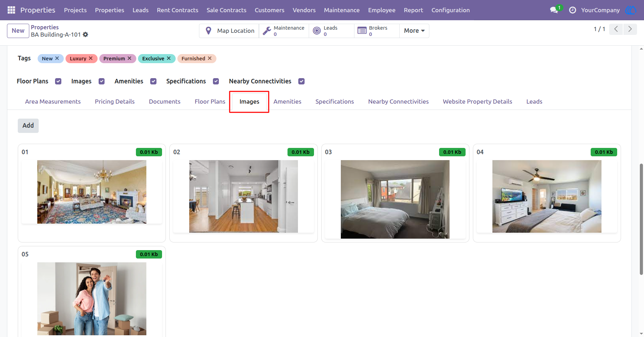Viewport: 644px width, 337px height.
Task: Open the Pricing Details tab
Action: point(115,102)
